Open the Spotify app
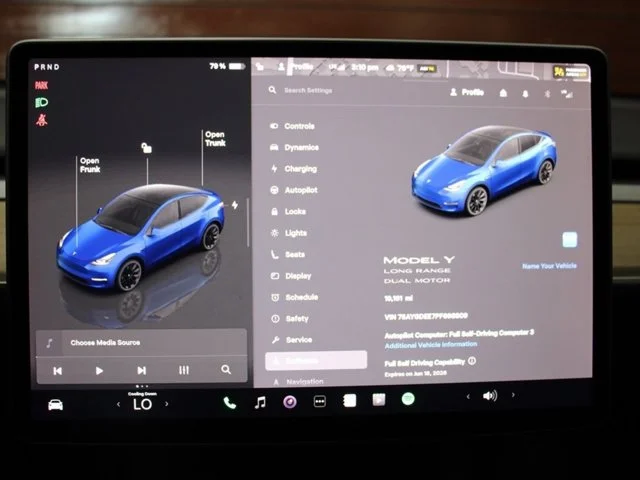Image resolution: width=640 pixels, height=480 pixels. (408, 398)
